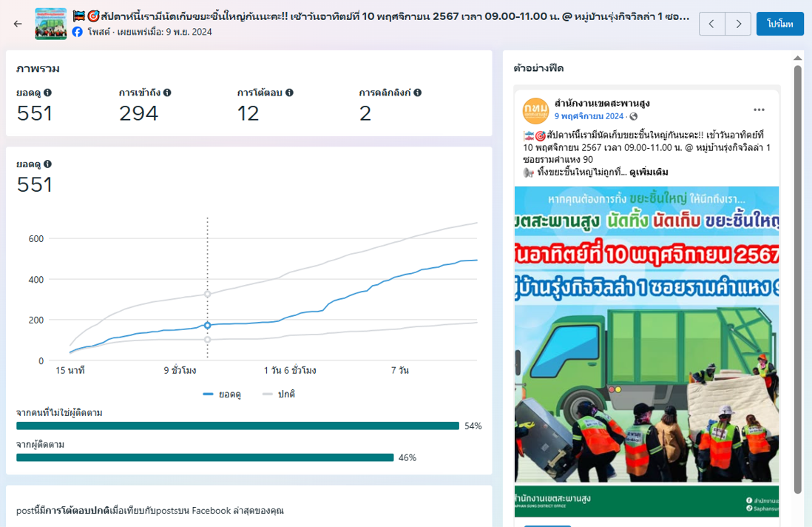Click จากคนที่ไม่ใช่ผู้ติดตาม label
This screenshot has height=527, width=812.
[x=59, y=413]
